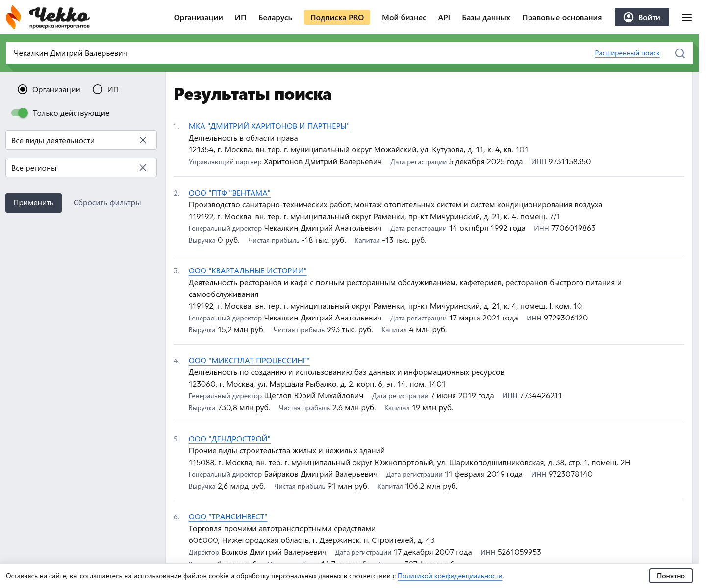Open the Политикой конфиденциальности link
This screenshot has height=588, width=706.
tap(450, 576)
